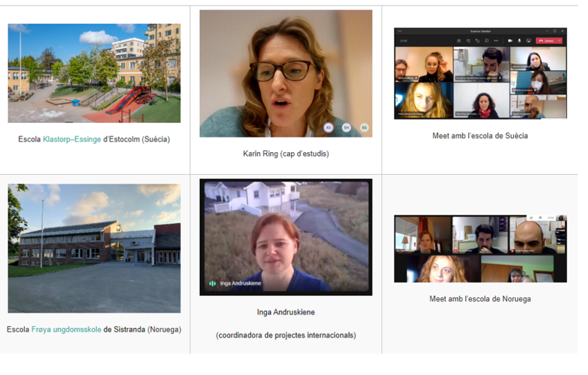Viewport: 588px width, 375px height.
Task: Mute microphone in the Teams meeting toolbar
Action: (x=520, y=41)
